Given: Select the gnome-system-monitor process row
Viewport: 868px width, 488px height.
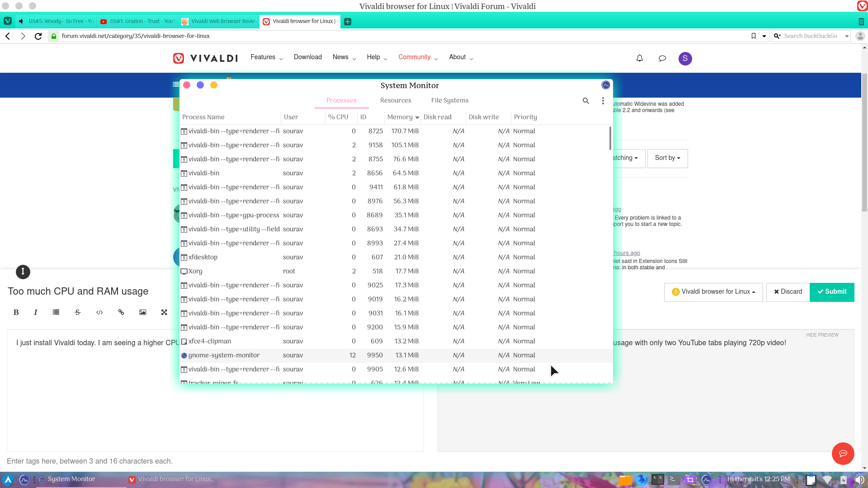Looking at the screenshot, I should pyautogui.click(x=396, y=356).
